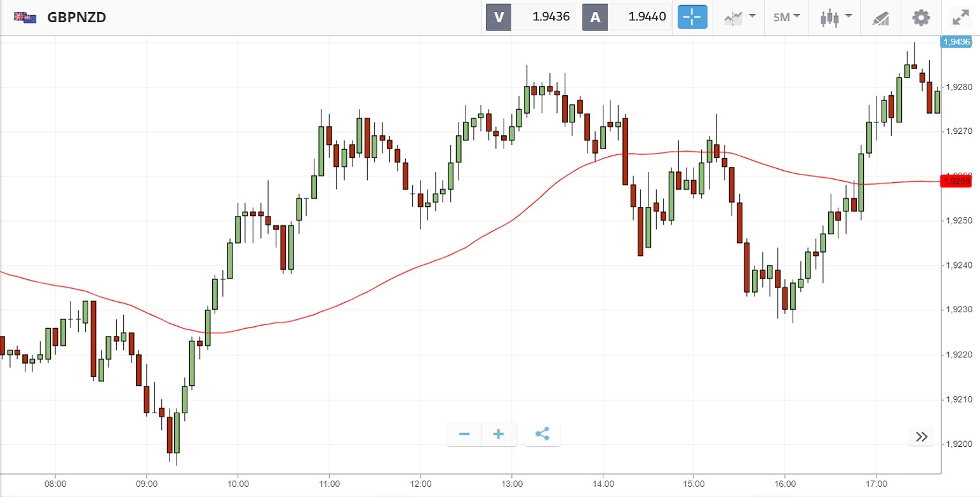The height and width of the screenshot is (497, 980).
Task: Open the candlestick chart type dropdown
Action: (835, 17)
